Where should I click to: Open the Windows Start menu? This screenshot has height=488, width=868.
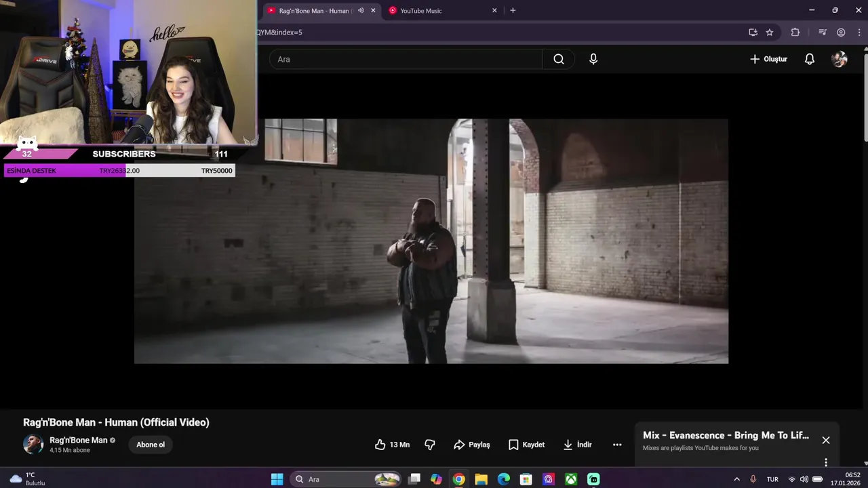pyautogui.click(x=277, y=479)
